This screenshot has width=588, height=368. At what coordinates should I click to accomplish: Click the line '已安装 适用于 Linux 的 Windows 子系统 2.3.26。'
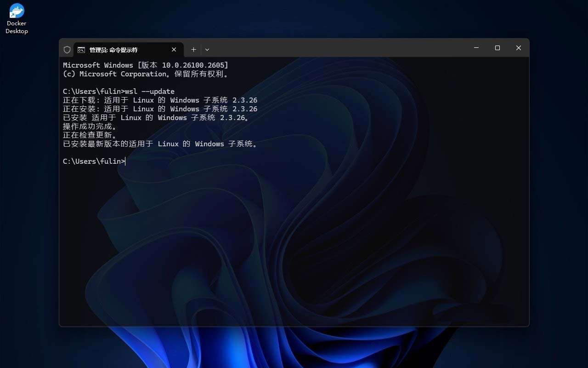156,118
